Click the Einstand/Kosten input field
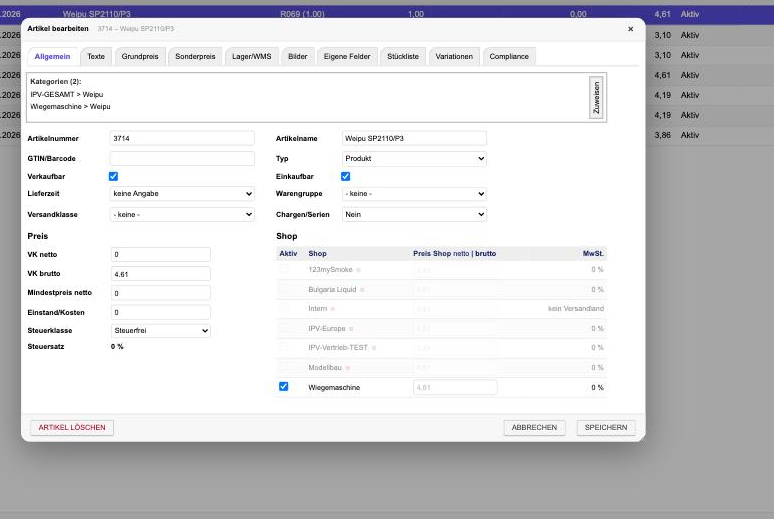774x519 pixels. (x=161, y=312)
